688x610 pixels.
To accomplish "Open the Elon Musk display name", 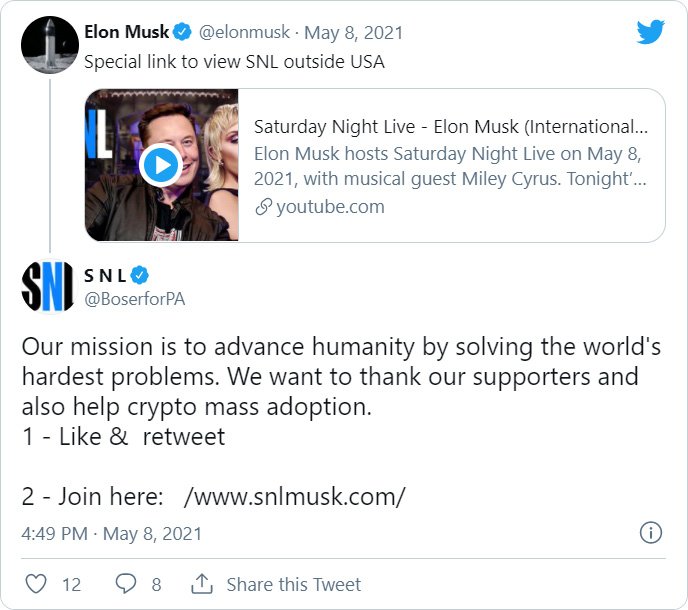I will coord(126,32).
